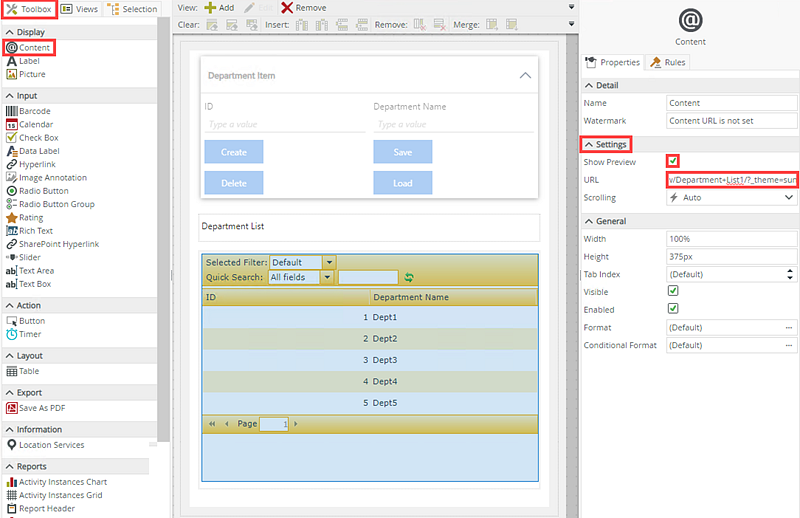The height and width of the screenshot is (518, 800).
Task: Pick the Rating star control
Action: pos(12,217)
